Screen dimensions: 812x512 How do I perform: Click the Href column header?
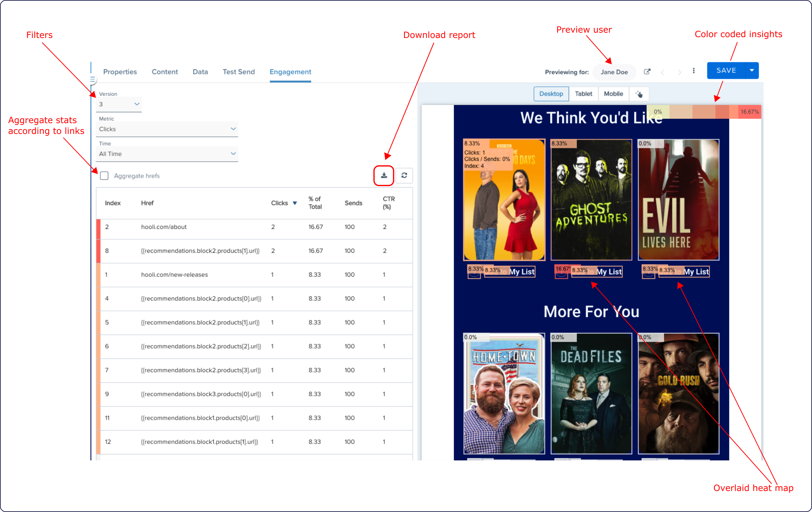pyautogui.click(x=147, y=203)
